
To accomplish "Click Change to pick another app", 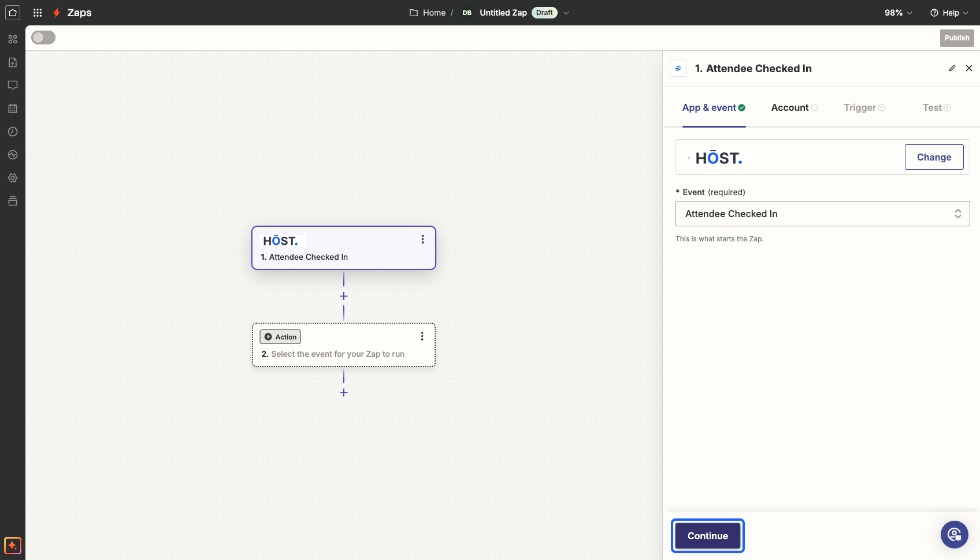I will [x=934, y=157].
